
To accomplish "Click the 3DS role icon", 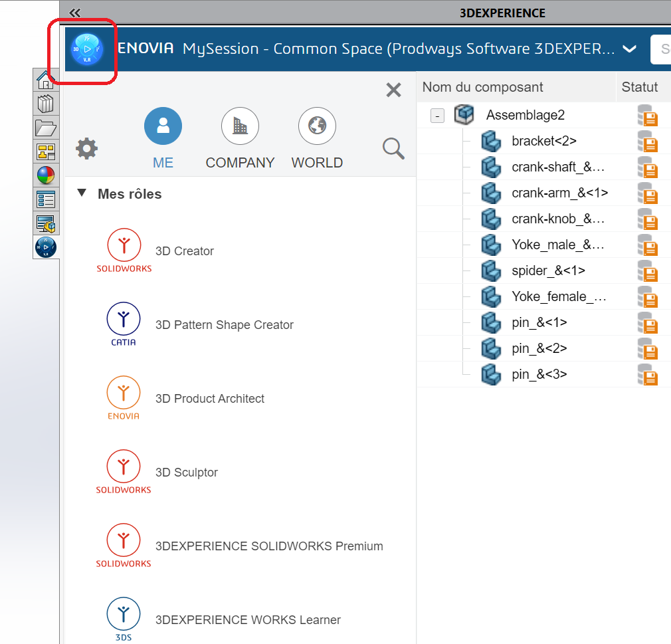I will [x=124, y=619].
